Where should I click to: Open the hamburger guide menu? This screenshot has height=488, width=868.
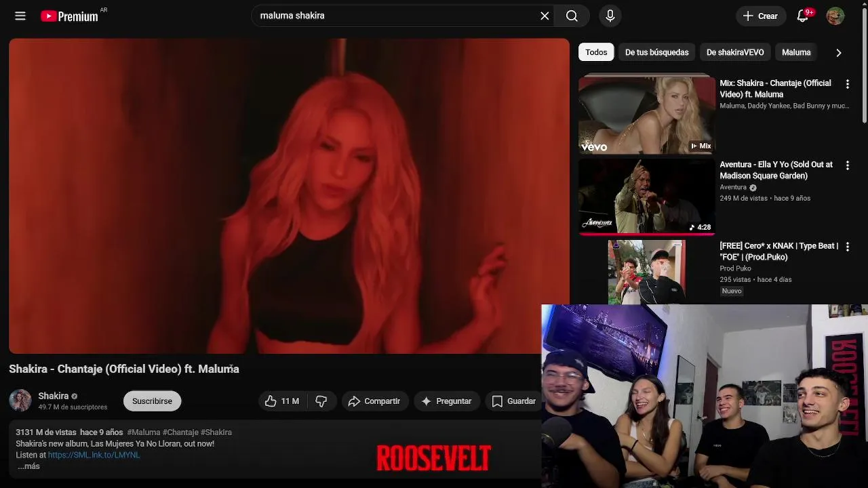pyautogui.click(x=20, y=16)
